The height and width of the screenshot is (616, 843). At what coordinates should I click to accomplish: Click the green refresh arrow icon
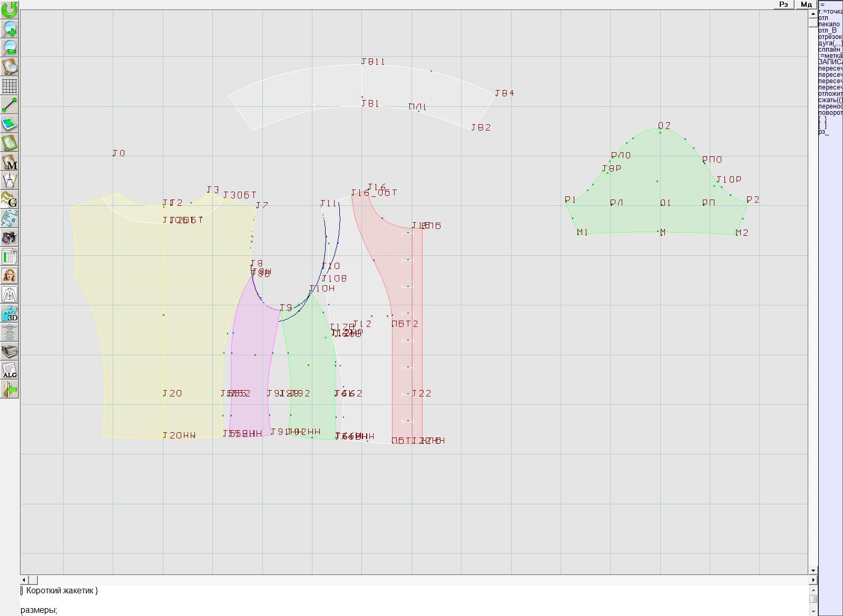coord(9,9)
